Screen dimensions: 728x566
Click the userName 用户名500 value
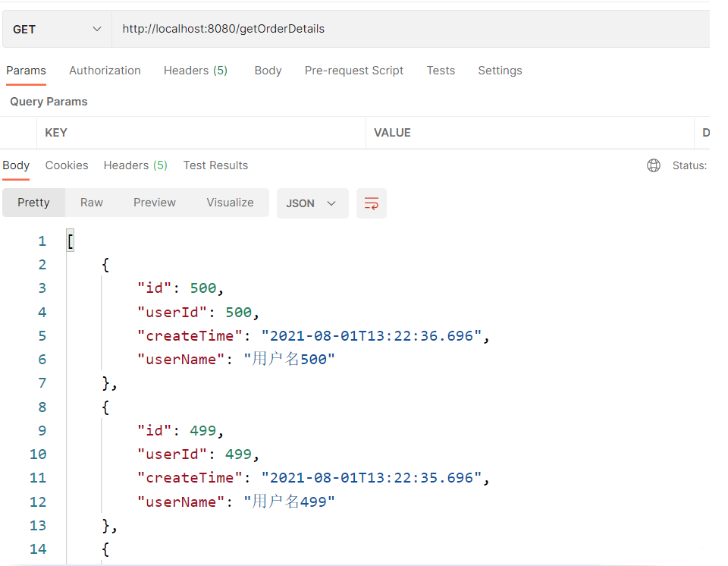(289, 359)
